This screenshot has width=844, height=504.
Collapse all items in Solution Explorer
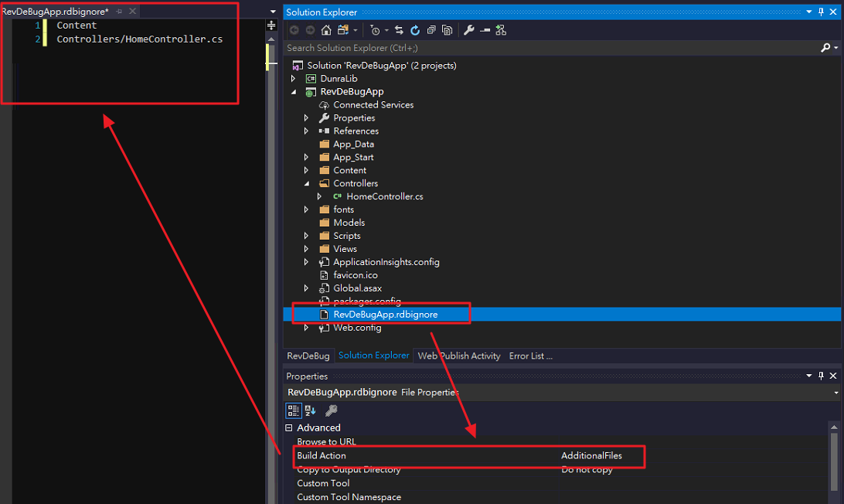(431, 29)
